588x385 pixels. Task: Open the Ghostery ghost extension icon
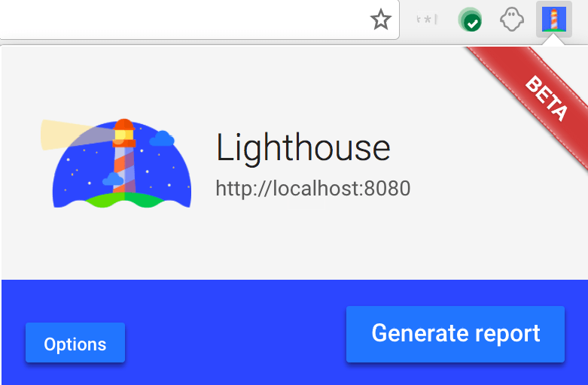(x=512, y=20)
